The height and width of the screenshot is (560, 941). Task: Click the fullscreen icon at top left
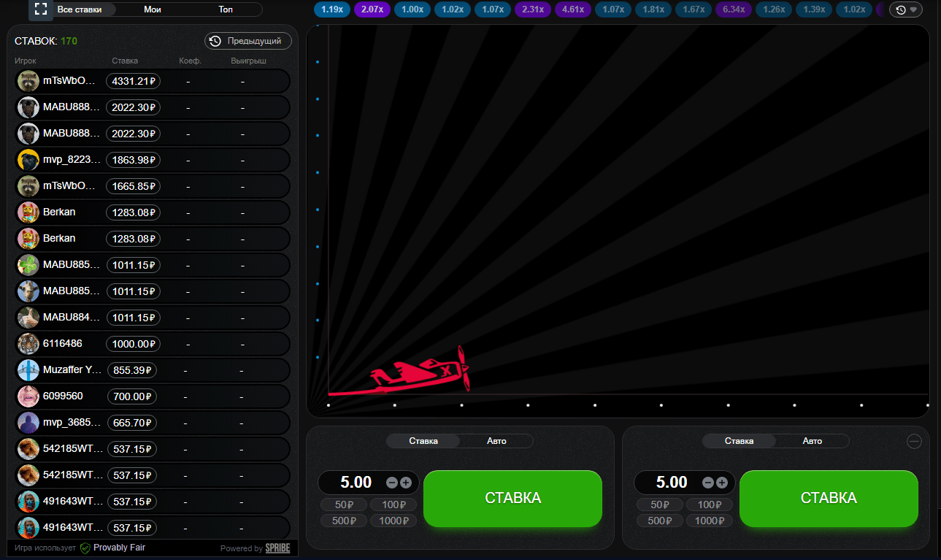click(41, 9)
